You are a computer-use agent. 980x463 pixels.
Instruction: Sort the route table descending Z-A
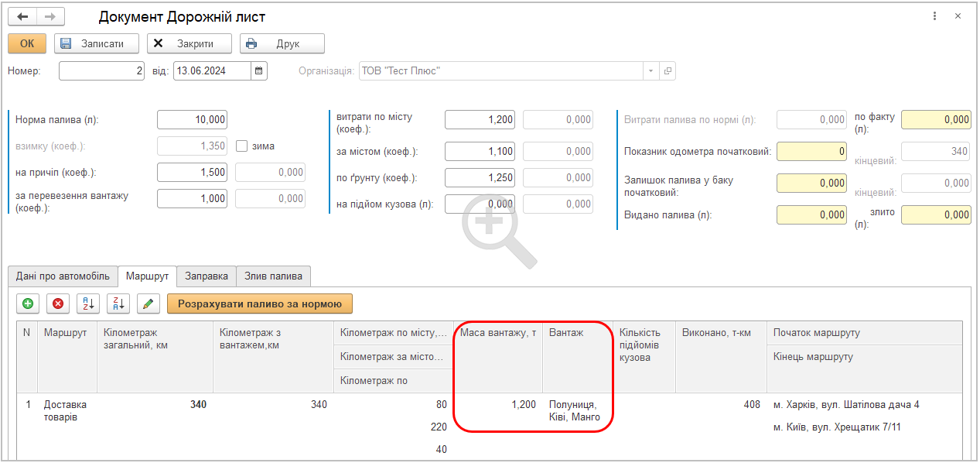118,304
